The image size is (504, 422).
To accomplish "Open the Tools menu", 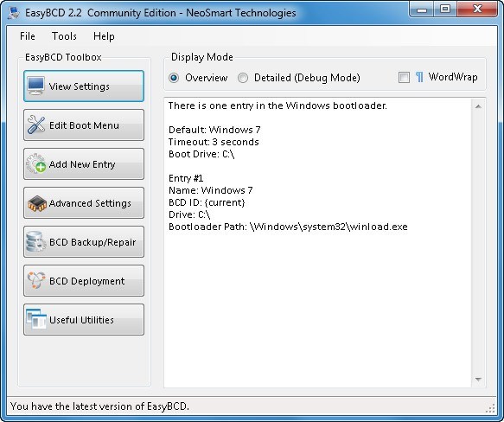I will pos(64,36).
